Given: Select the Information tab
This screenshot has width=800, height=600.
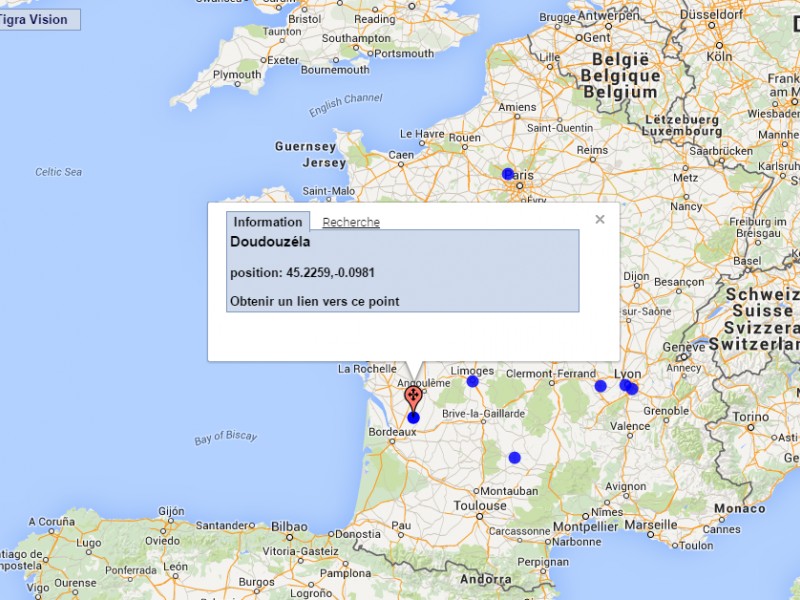Looking at the screenshot, I should 267,222.
